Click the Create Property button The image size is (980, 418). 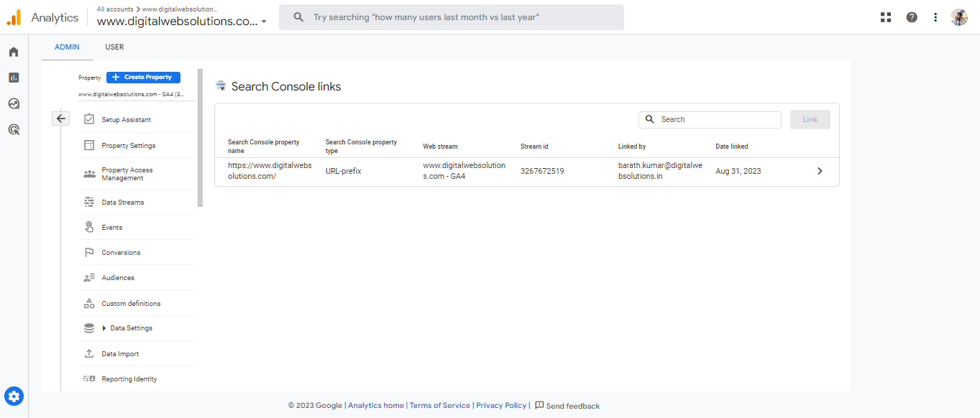click(x=143, y=77)
